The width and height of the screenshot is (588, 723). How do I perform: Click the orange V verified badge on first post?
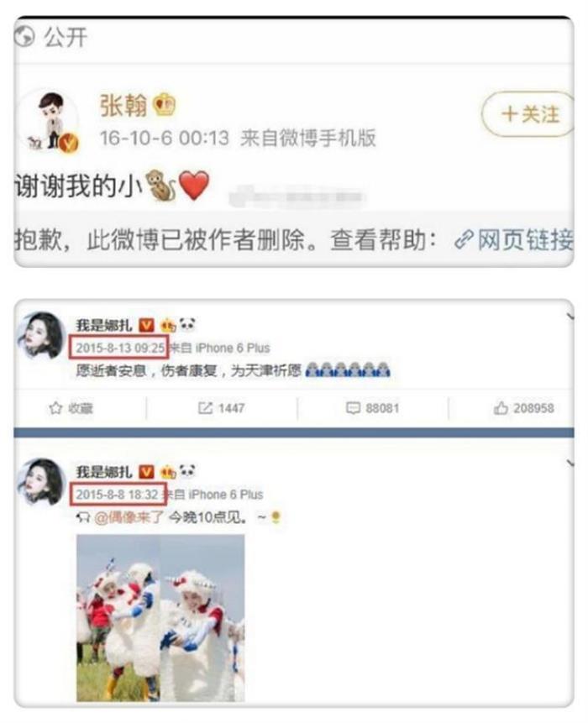pos(146,326)
